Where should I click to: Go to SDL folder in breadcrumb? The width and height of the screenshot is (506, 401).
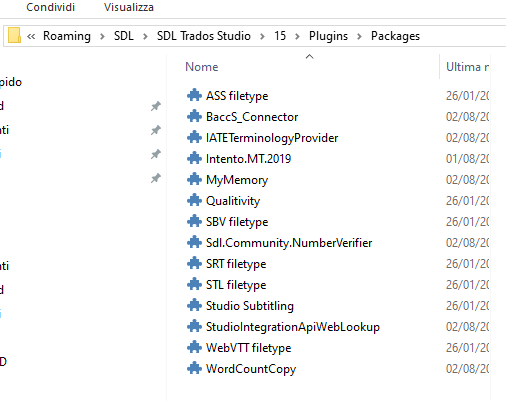click(124, 36)
